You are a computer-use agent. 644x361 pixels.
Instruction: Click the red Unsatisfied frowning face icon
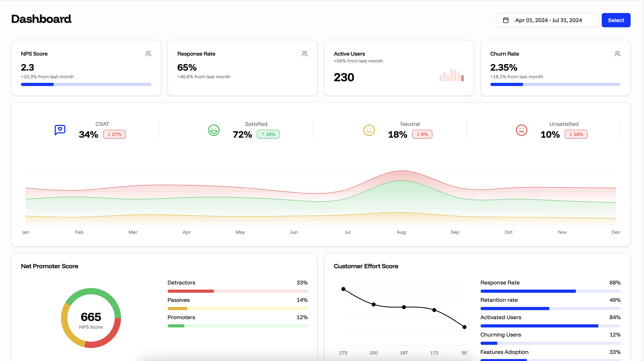[x=522, y=130]
